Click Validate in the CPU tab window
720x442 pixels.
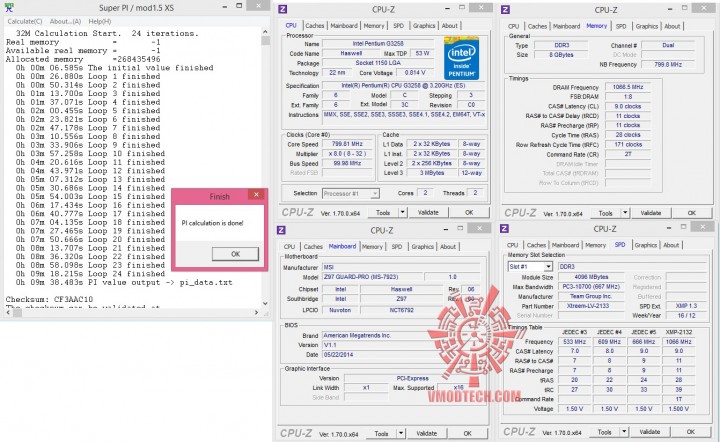coord(428,213)
